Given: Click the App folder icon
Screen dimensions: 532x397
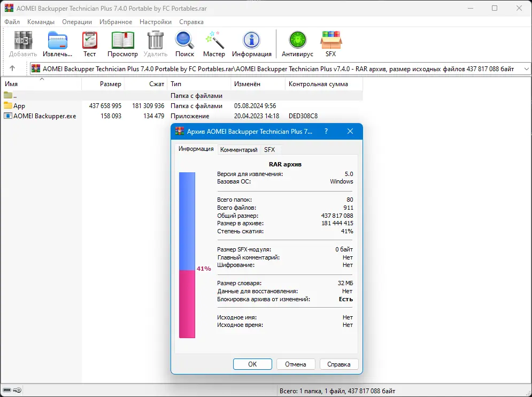Looking at the screenshot, I should 8,105.
